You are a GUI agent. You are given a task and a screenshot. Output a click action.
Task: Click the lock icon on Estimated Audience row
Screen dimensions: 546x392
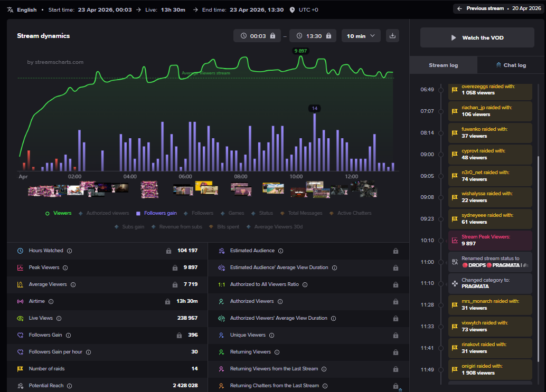(x=396, y=251)
